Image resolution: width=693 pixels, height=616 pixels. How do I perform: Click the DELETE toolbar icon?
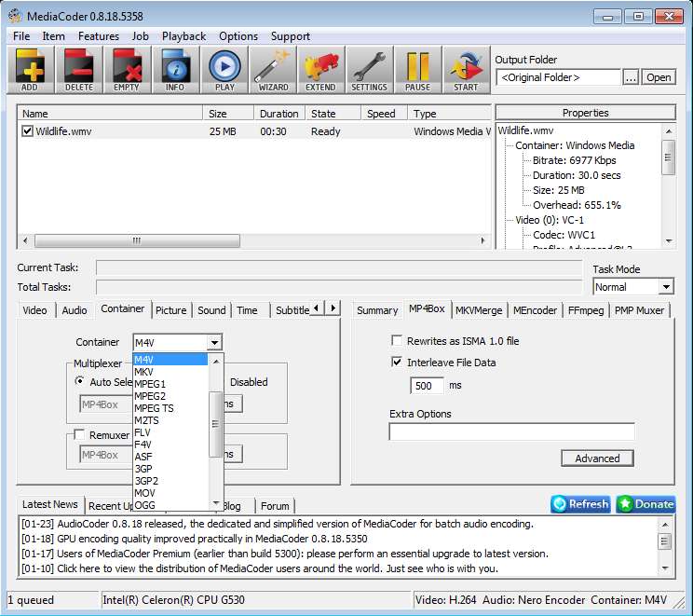[x=79, y=70]
